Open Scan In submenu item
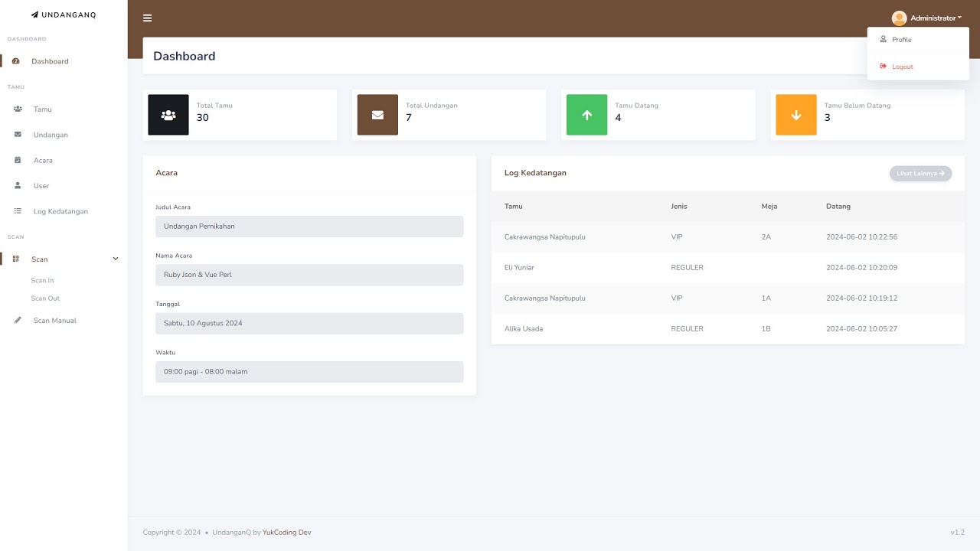The height and width of the screenshot is (551, 980). (x=42, y=281)
